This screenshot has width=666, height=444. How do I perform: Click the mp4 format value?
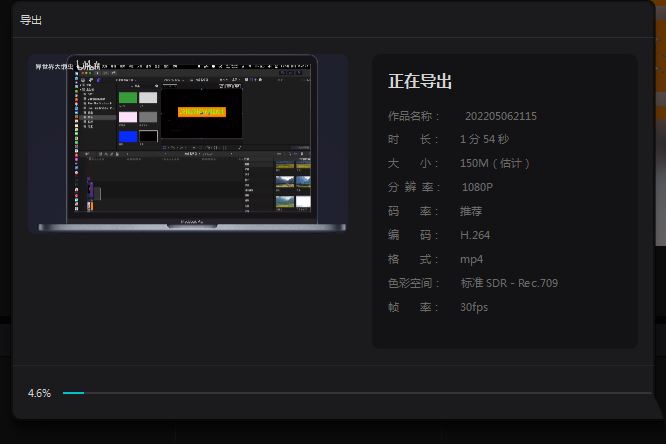(471, 260)
